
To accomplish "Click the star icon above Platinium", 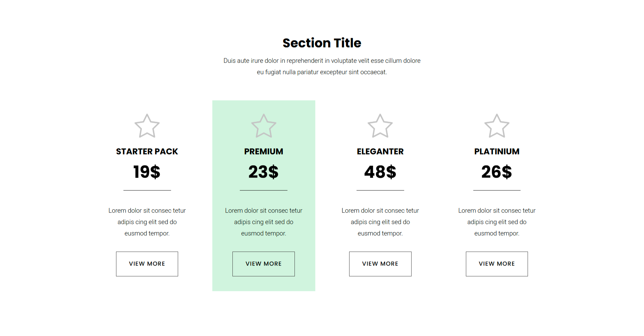I will coord(497,126).
